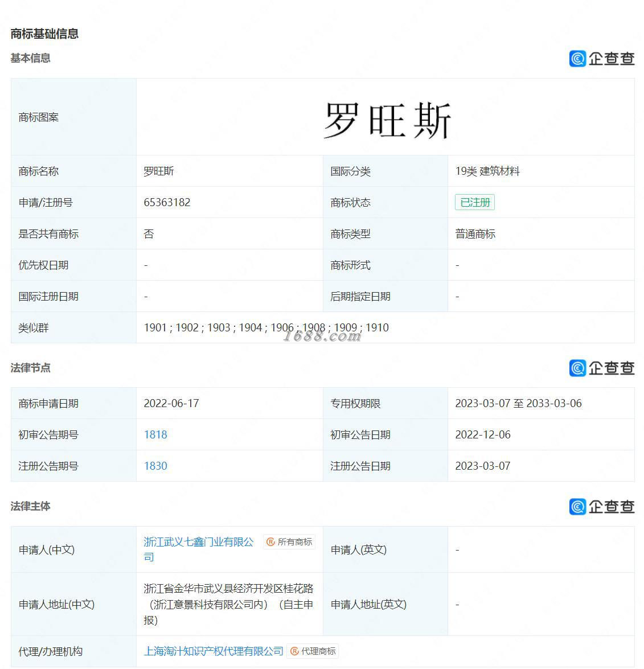Select the 申请人地址(中文) label
This screenshot has width=644, height=669.
(56, 604)
